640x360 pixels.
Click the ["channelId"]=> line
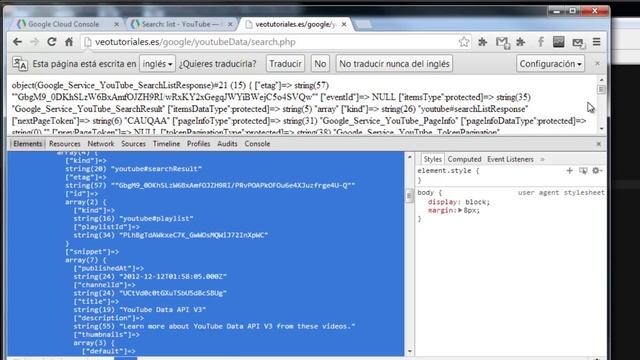pyautogui.click(x=104, y=285)
